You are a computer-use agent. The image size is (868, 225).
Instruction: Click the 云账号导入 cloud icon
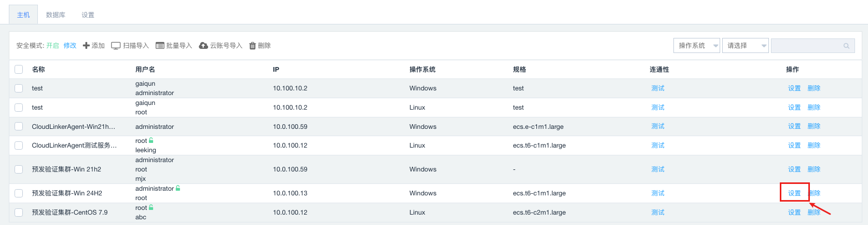point(203,46)
